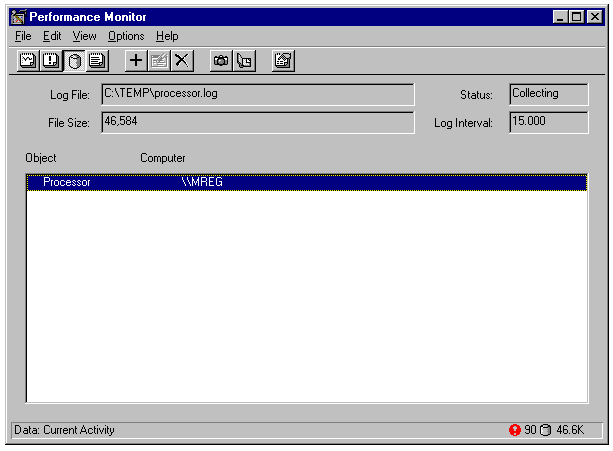Open the File menu
Image resolution: width=613 pixels, height=451 pixels.
pos(23,36)
